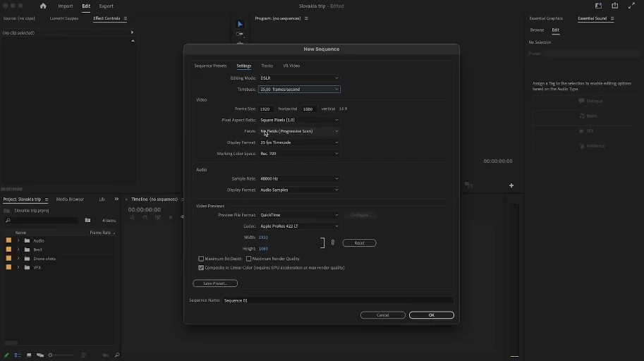The width and height of the screenshot is (644, 361).
Task: Uncheck Composite in Linear Color
Action: click(201, 268)
